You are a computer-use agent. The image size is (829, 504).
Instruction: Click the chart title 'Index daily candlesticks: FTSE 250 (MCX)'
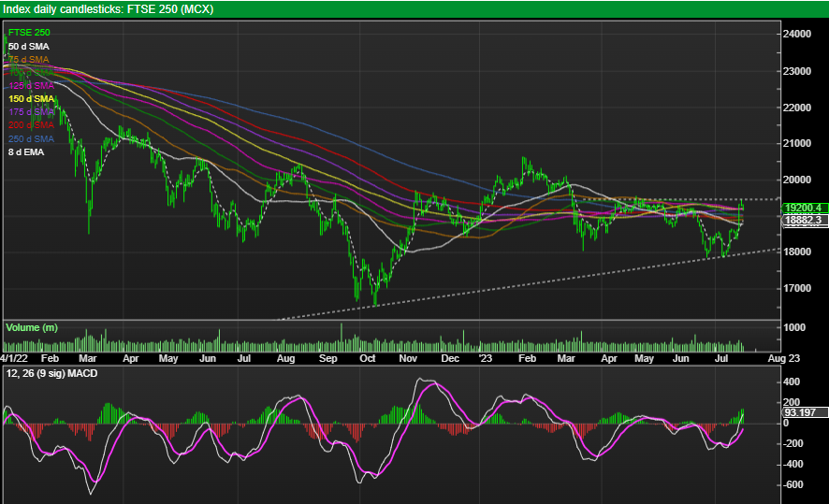(109, 9)
